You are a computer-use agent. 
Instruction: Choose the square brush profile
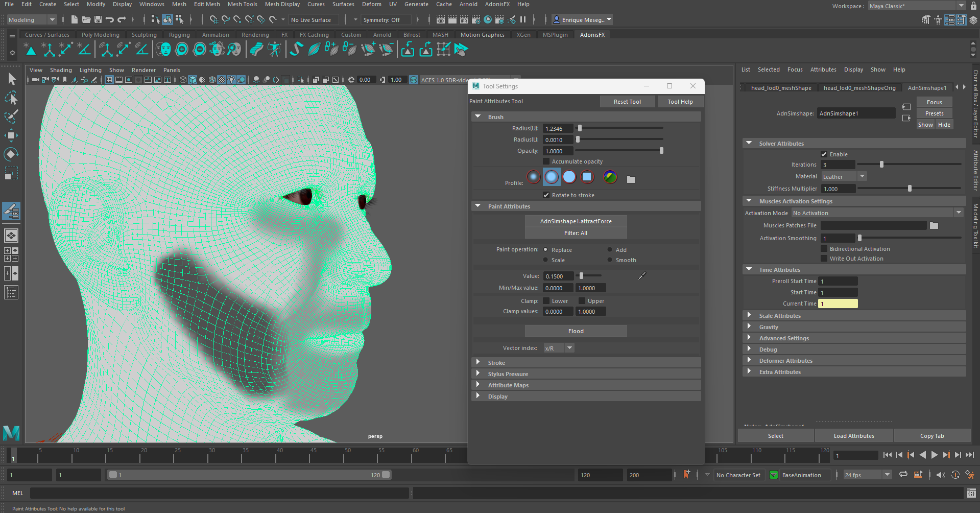587,177
